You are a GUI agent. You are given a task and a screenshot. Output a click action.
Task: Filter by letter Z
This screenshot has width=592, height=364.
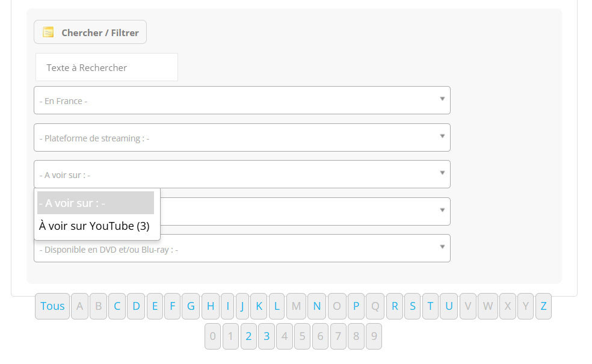click(x=543, y=306)
